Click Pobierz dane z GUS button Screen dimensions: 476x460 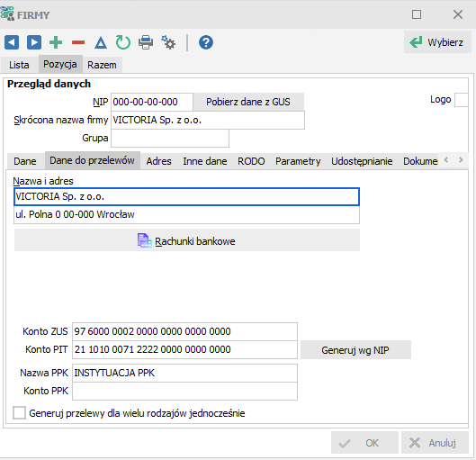pyautogui.click(x=248, y=102)
